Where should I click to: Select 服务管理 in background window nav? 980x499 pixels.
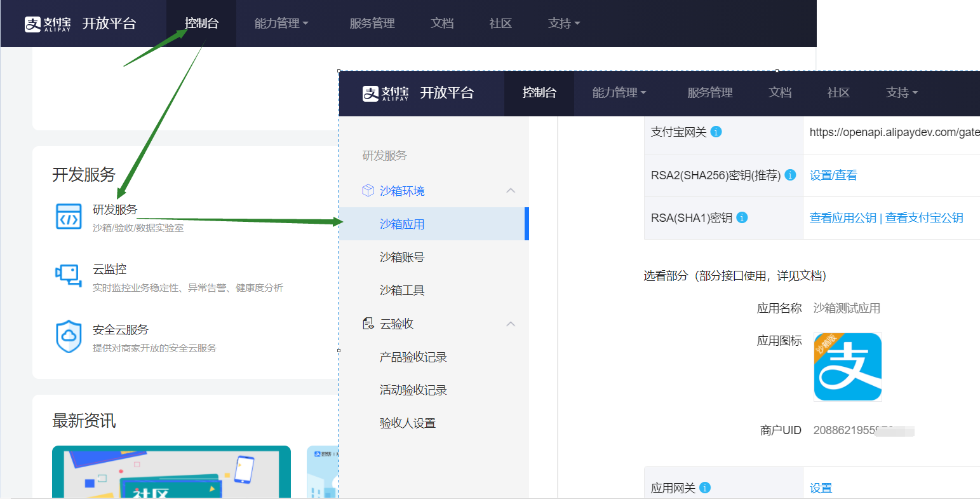click(372, 24)
